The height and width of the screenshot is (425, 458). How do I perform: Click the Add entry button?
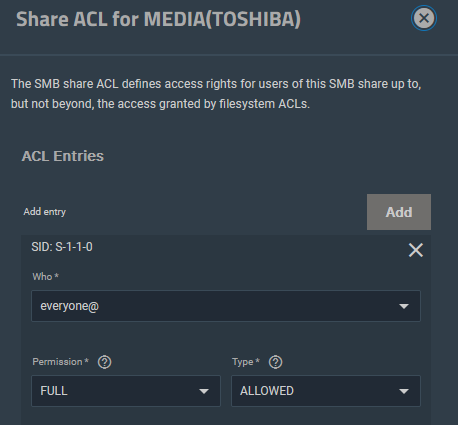(x=399, y=212)
